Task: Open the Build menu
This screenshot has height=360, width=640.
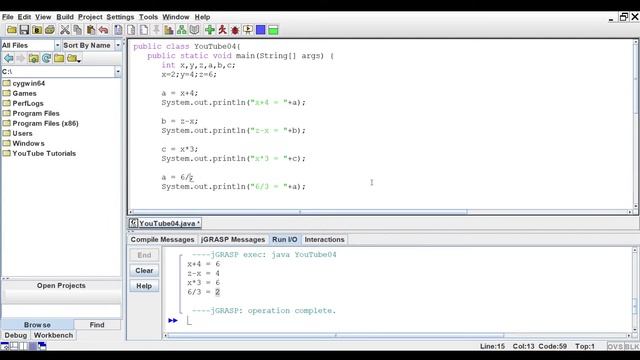Action: point(65,17)
